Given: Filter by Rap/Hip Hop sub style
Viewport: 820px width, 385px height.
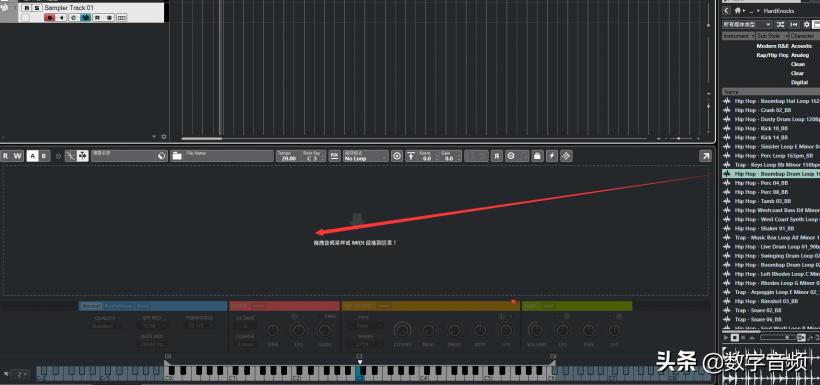Looking at the screenshot, I should [772, 55].
